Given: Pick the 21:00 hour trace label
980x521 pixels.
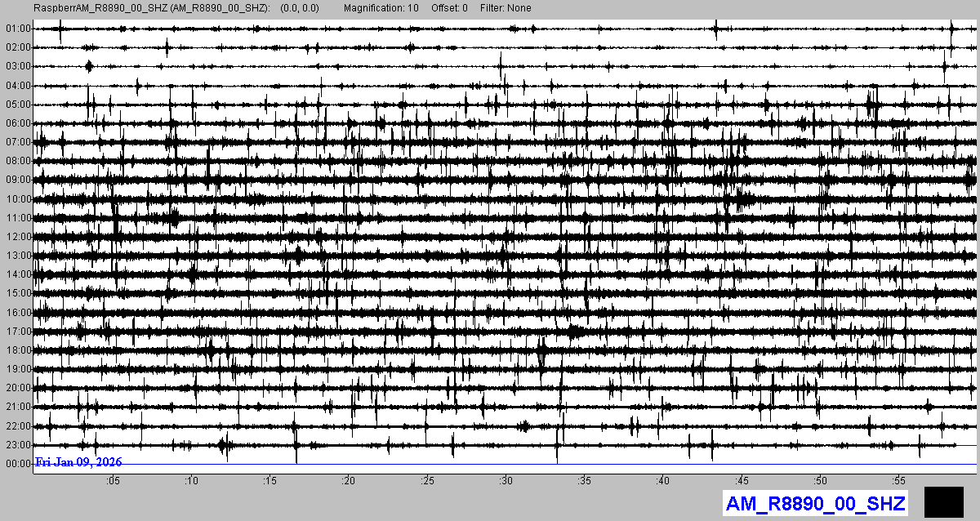Looking at the screenshot, I should pyautogui.click(x=17, y=407).
